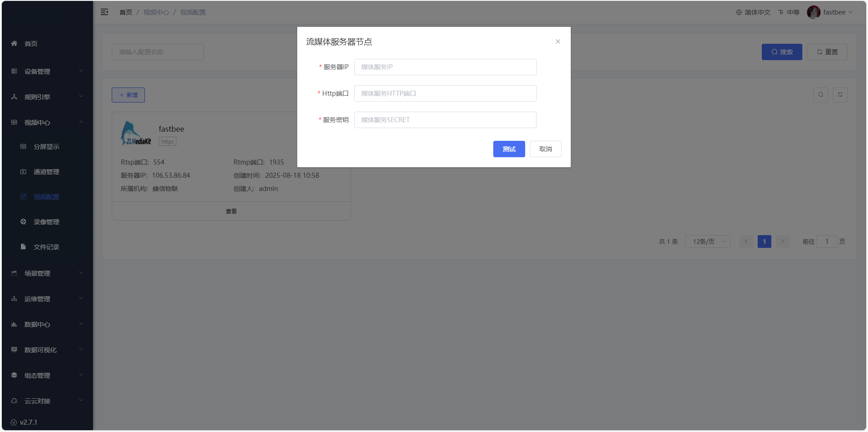Click the circular search toggle icon in the toolbar

coord(821,95)
